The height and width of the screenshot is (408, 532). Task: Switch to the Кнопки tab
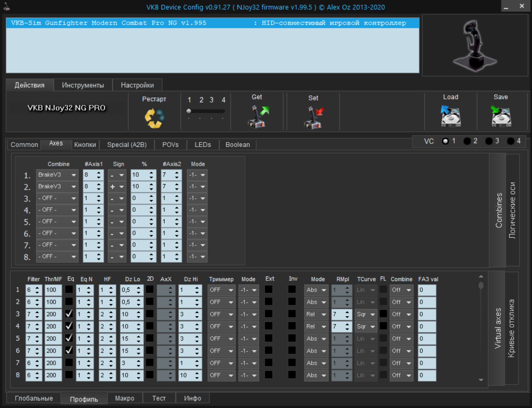(85, 145)
